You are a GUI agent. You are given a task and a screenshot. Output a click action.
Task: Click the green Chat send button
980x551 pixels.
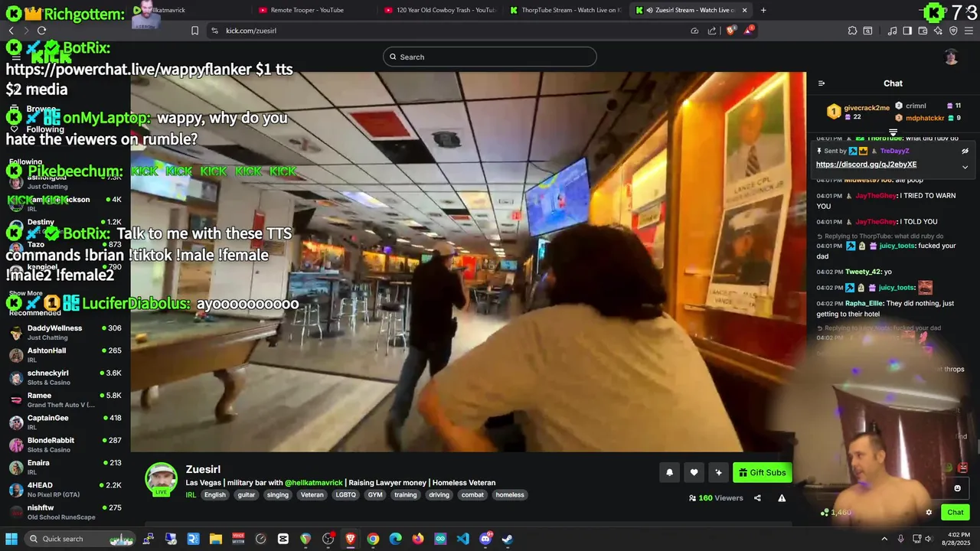click(955, 513)
